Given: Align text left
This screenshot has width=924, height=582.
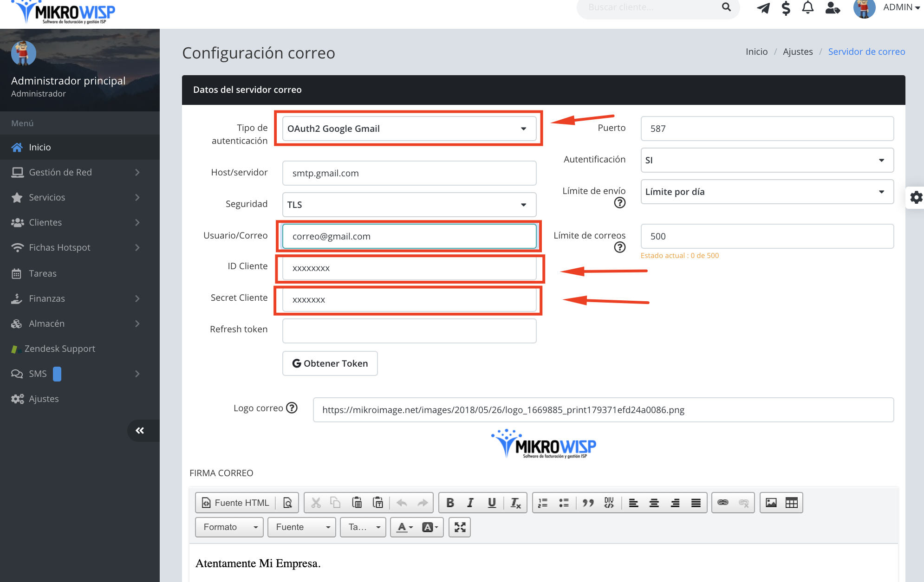Looking at the screenshot, I should point(633,503).
